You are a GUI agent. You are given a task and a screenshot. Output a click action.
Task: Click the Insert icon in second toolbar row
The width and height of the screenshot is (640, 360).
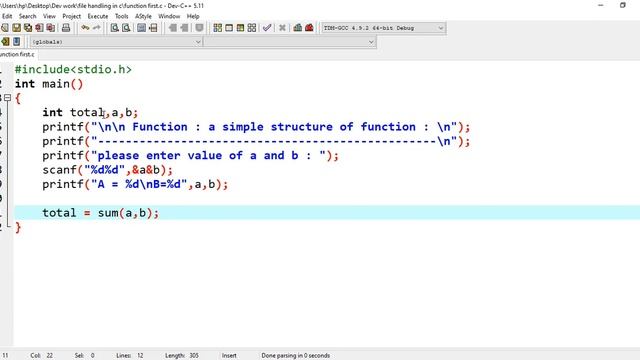tap(5, 42)
